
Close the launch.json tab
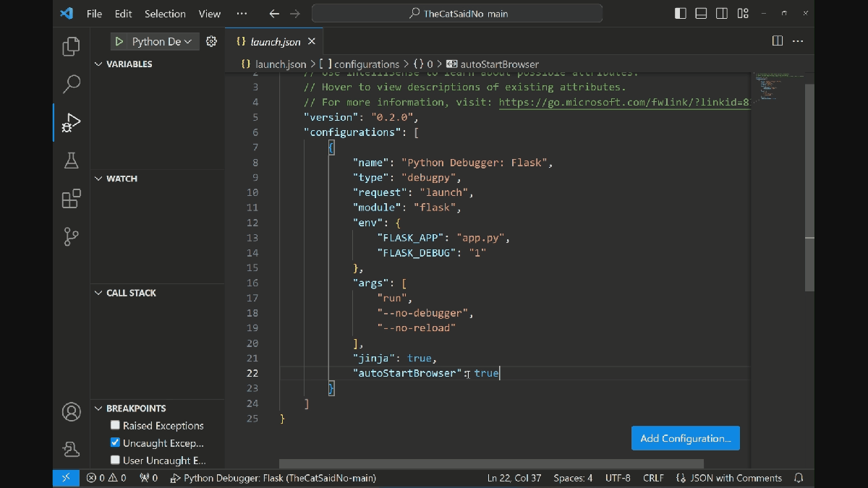pyautogui.click(x=312, y=42)
